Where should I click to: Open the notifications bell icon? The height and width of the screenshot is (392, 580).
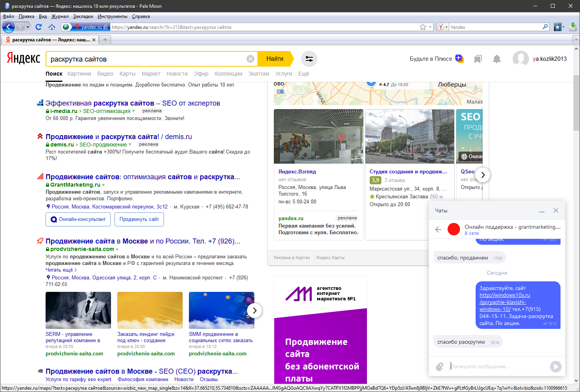(x=497, y=59)
